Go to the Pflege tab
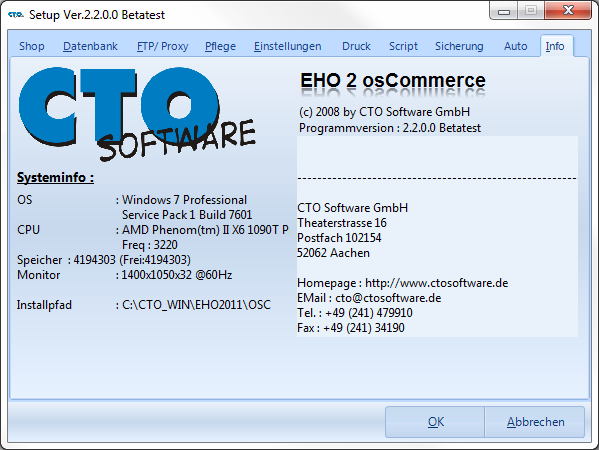The width and height of the screenshot is (599, 450). tap(220, 46)
